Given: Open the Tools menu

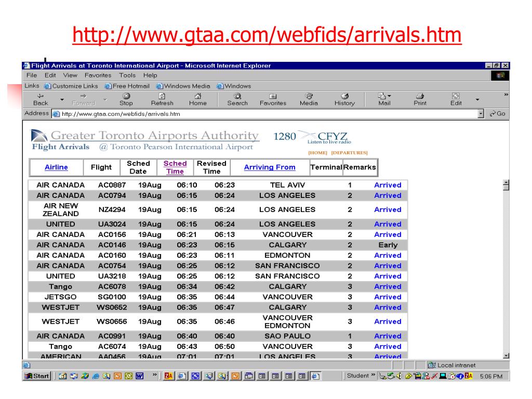Looking at the screenshot, I should [127, 75].
